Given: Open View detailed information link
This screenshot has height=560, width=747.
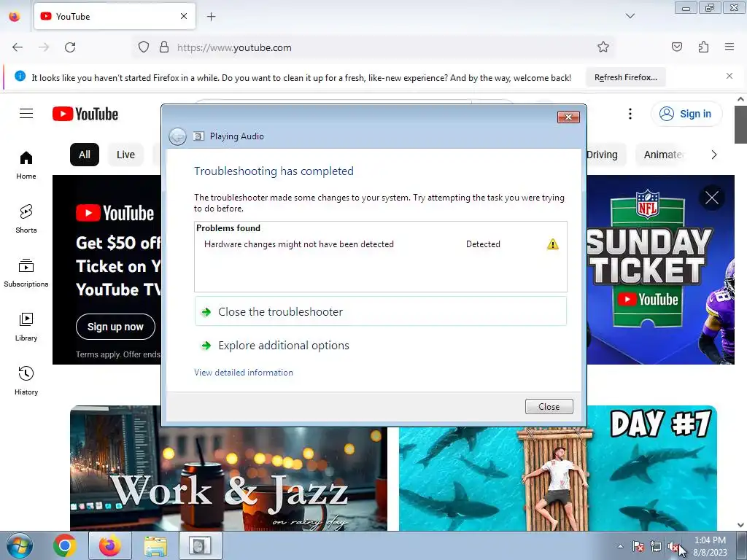Looking at the screenshot, I should click(244, 373).
